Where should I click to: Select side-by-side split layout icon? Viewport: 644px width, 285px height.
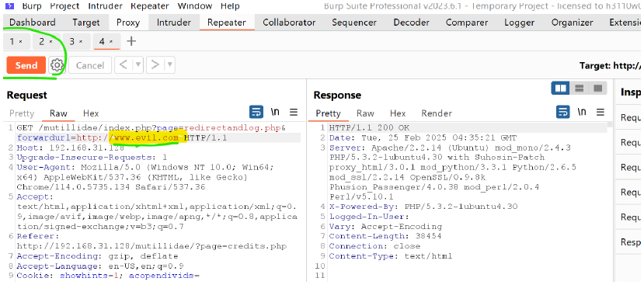[x=561, y=88]
